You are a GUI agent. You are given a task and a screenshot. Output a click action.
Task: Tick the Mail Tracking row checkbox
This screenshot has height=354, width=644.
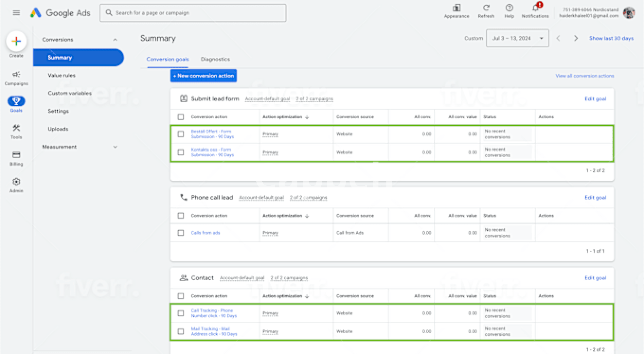[x=181, y=332]
